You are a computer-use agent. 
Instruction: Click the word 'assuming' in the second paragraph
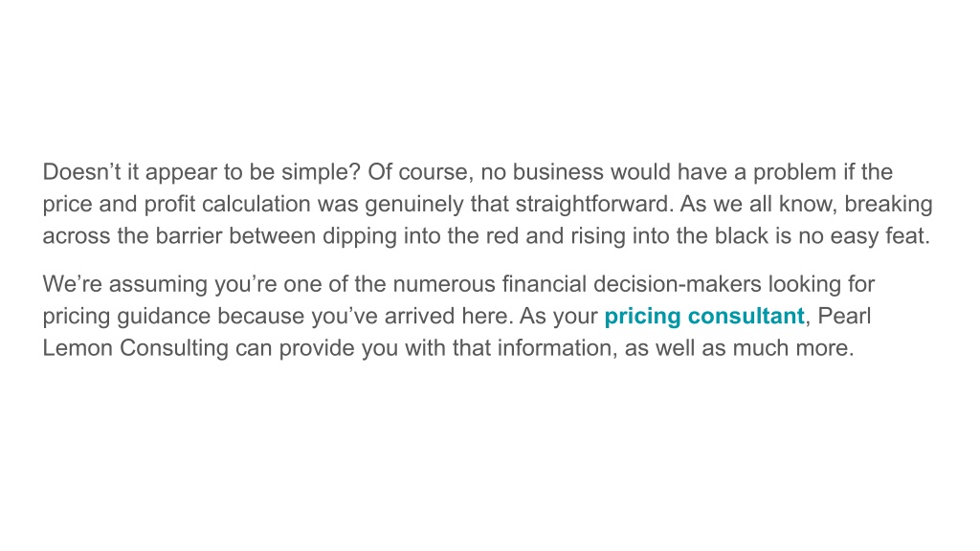pyautogui.click(x=158, y=284)
